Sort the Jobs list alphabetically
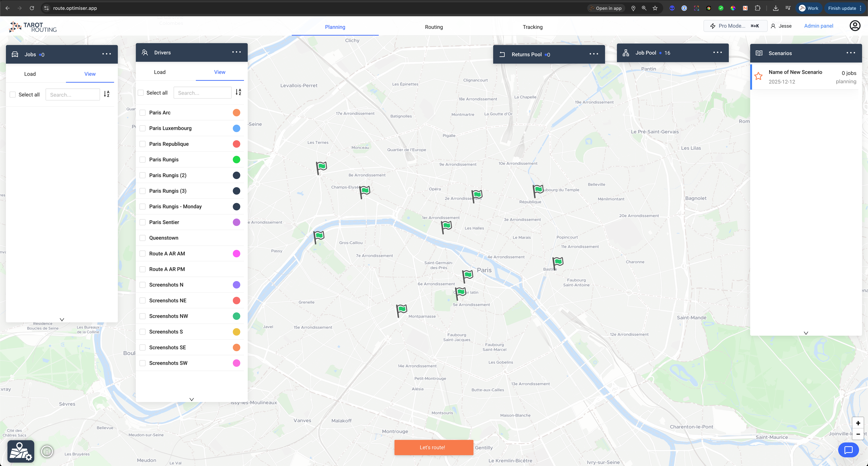The width and height of the screenshot is (868, 466). pyautogui.click(x=106, y=94)
